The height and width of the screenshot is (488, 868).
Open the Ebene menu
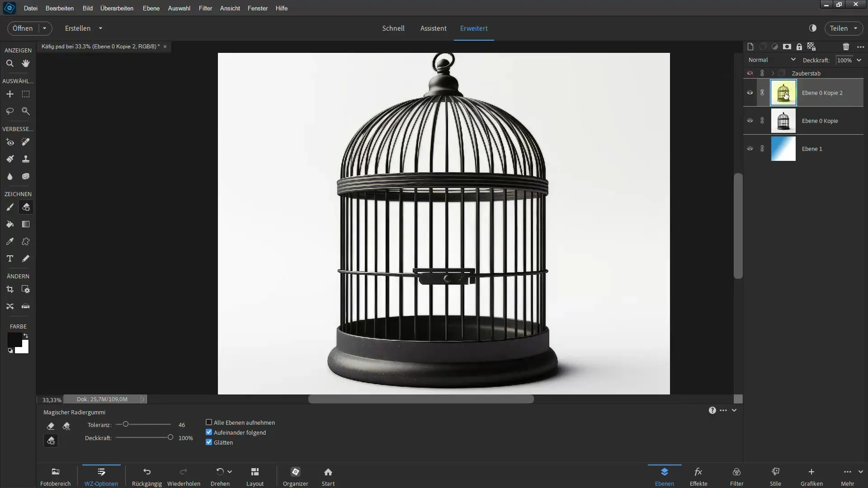point(151,8)
